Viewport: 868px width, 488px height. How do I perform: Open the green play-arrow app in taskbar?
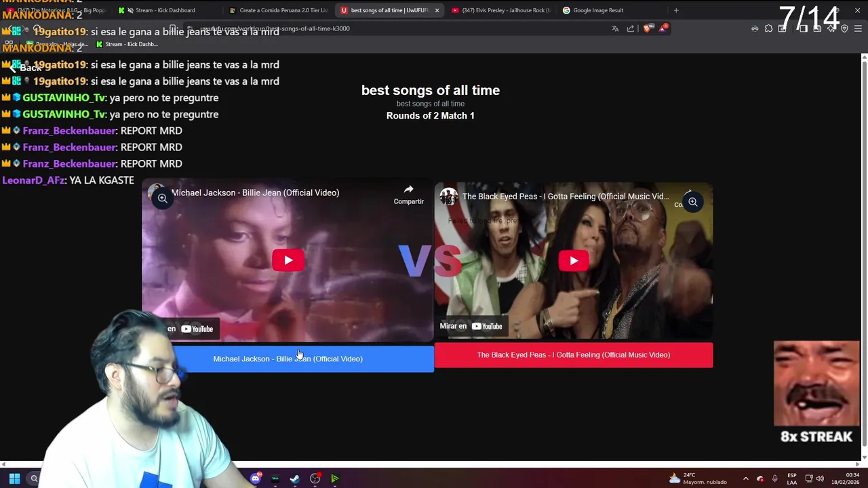coord(335,479)
